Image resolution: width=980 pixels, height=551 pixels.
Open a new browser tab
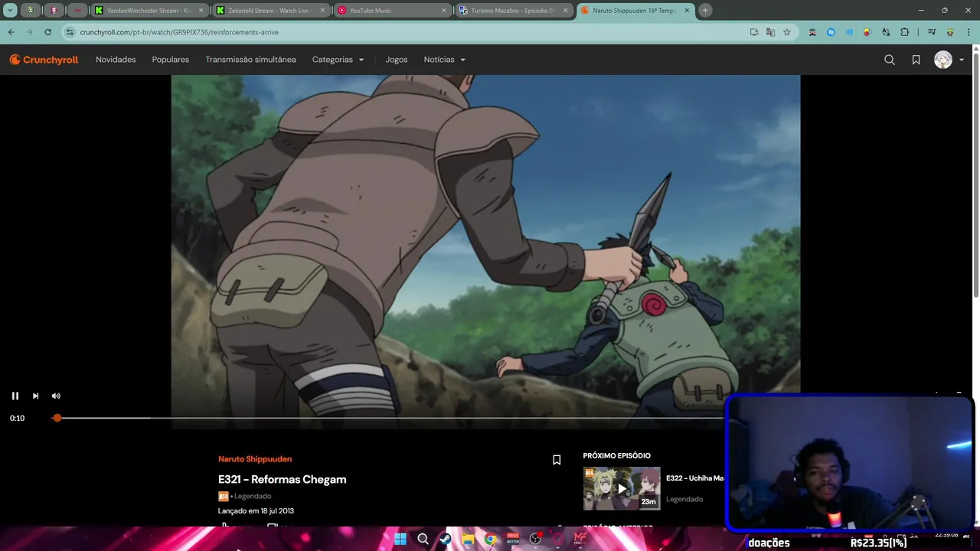(705, 11)
